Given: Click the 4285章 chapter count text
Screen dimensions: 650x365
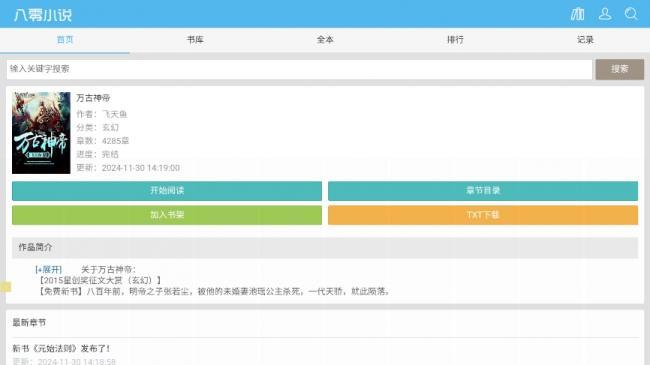Looking at the screenshot, I should click(x=115, y=141).
